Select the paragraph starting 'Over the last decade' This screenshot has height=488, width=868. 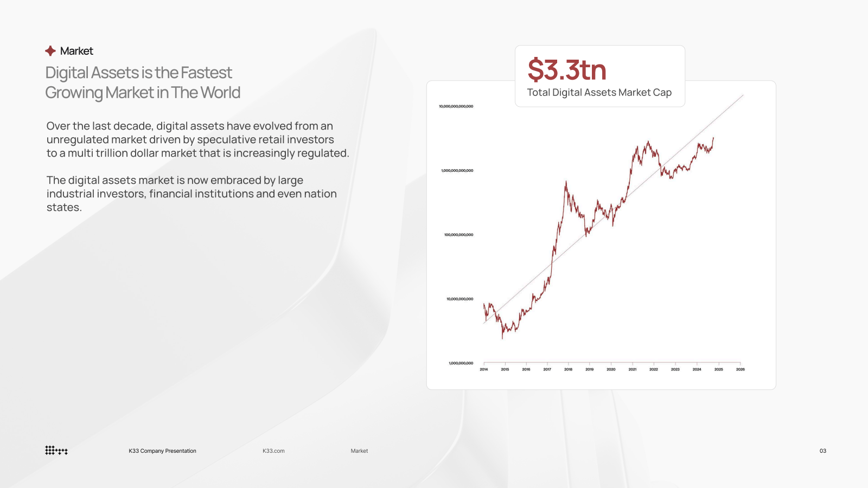(198, 139)
